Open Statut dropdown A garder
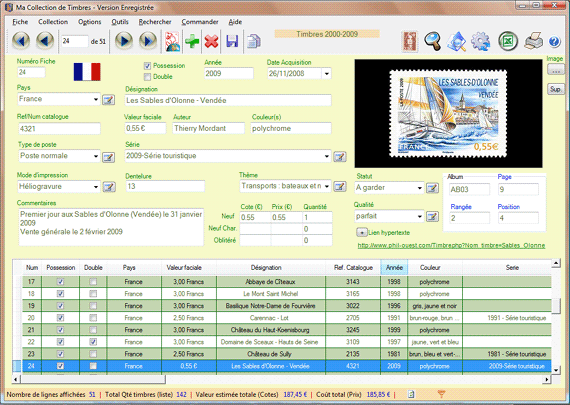This screenshot has height=405, width=570. [x=420, y=188]
